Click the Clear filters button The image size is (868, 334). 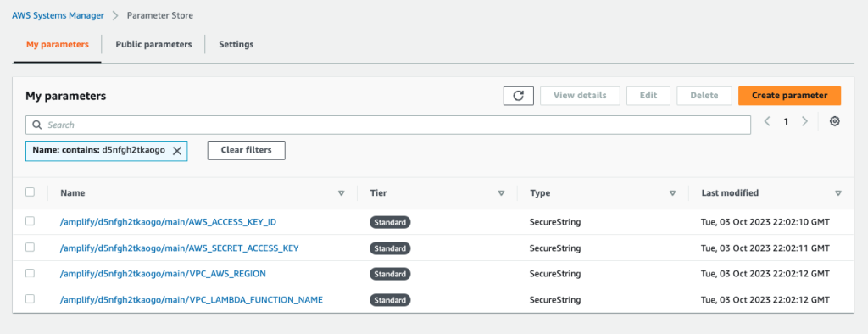247,150
